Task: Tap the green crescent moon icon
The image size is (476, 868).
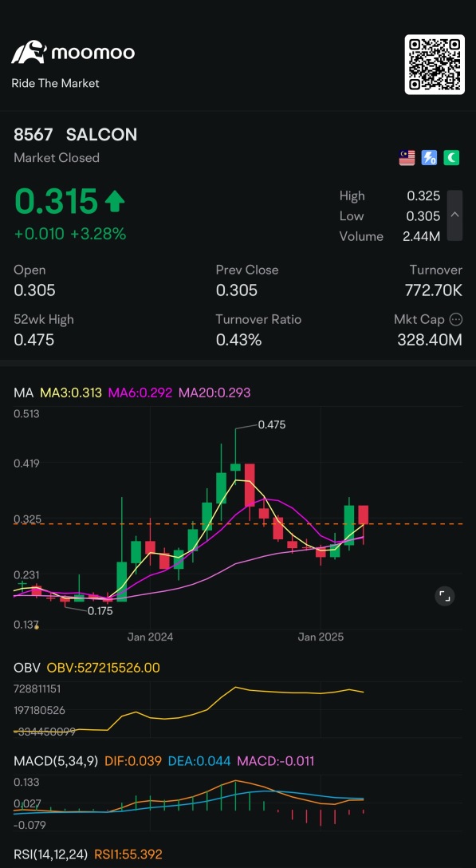Action: pos(451,158)
